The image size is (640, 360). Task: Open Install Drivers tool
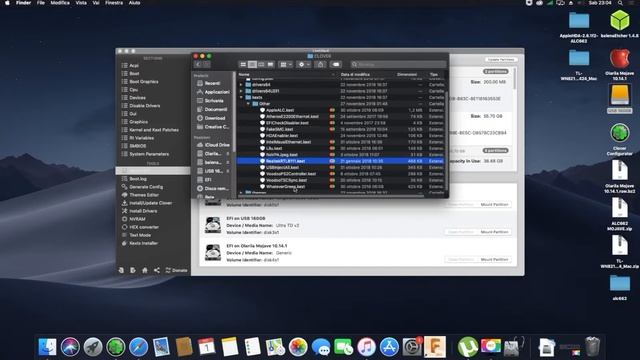(143, 211)
